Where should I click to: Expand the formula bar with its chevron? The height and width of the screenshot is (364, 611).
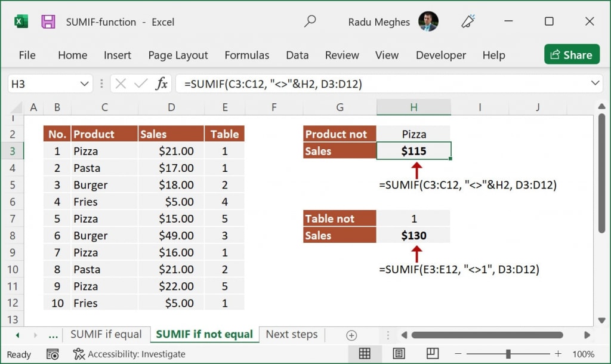[x=595, y=84]
